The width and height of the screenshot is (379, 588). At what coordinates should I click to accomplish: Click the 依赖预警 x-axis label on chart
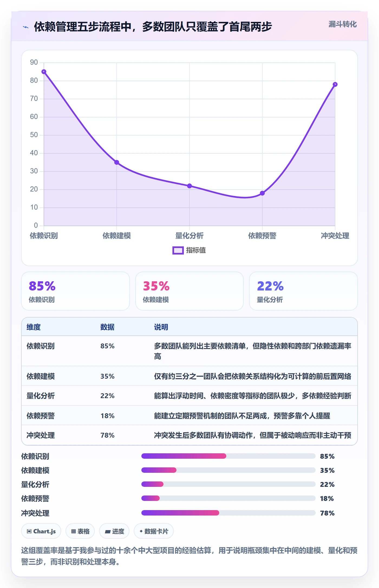(262, 236)
